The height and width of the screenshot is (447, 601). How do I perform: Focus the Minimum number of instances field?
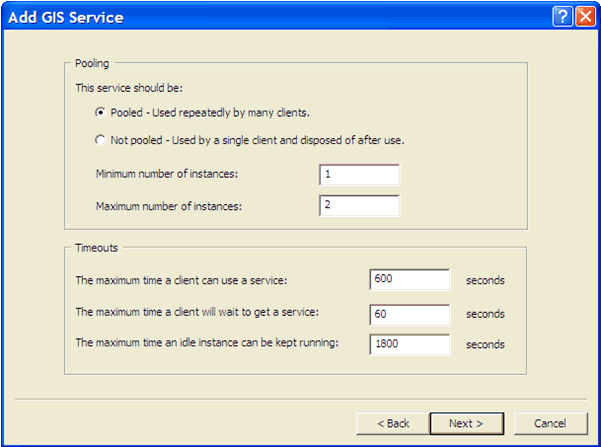point(359,175)
